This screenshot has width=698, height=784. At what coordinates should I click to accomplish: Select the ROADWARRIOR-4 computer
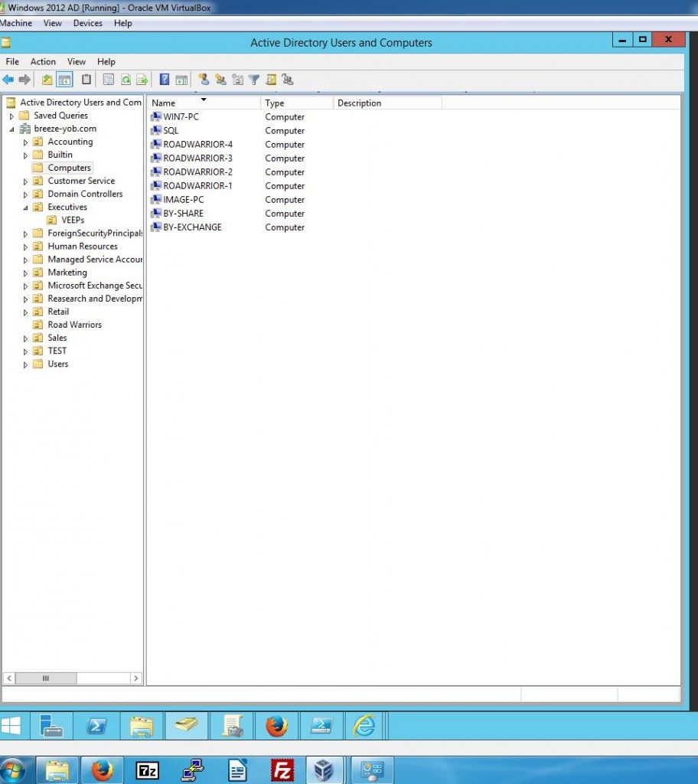(197, 144)
